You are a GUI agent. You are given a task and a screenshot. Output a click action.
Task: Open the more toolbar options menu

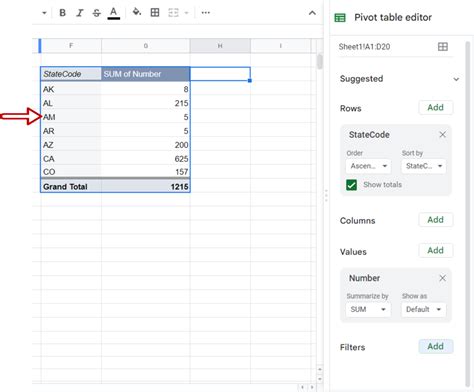[206, 13]
